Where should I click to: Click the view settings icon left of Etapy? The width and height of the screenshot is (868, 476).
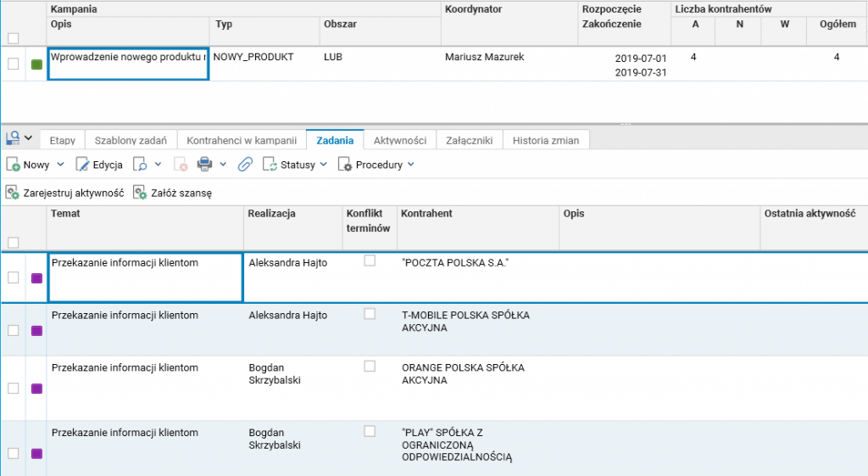click(x=14, y=137)
